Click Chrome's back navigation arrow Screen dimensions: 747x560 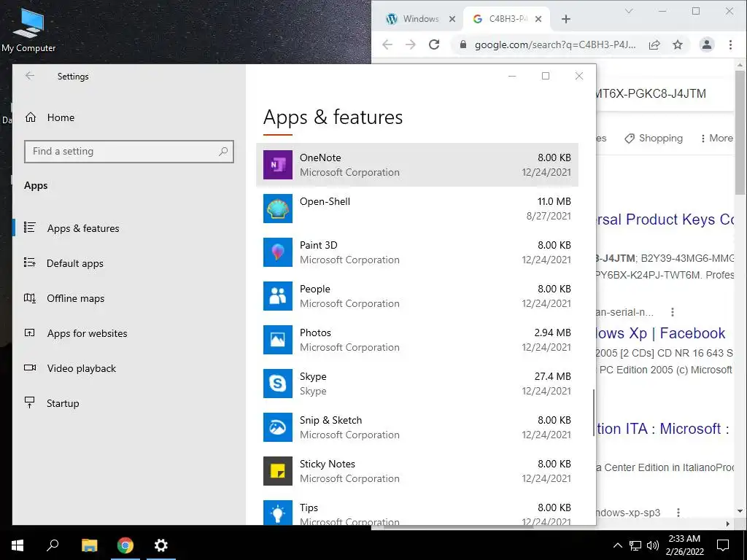pyautogui.click(x=387, y=44)
